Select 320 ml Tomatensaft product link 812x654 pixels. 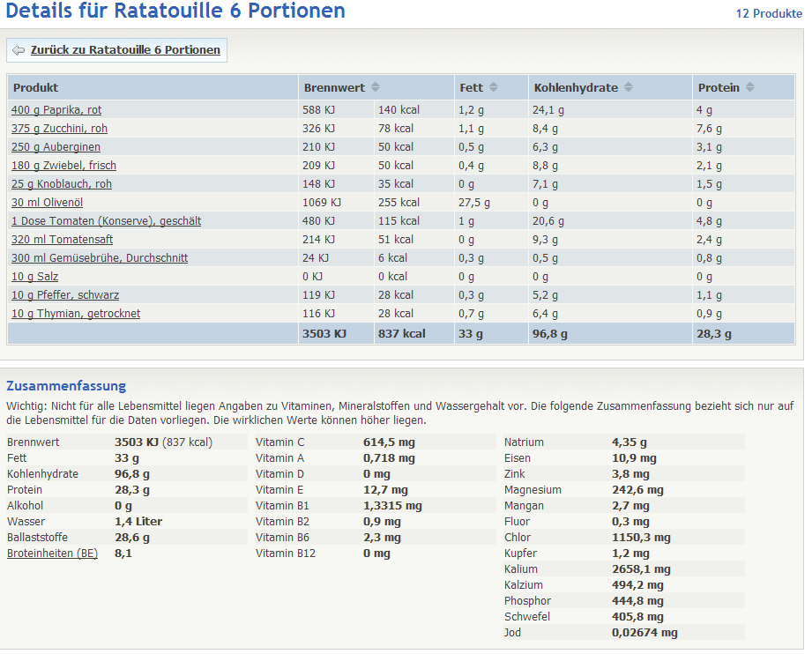point(62,240)
